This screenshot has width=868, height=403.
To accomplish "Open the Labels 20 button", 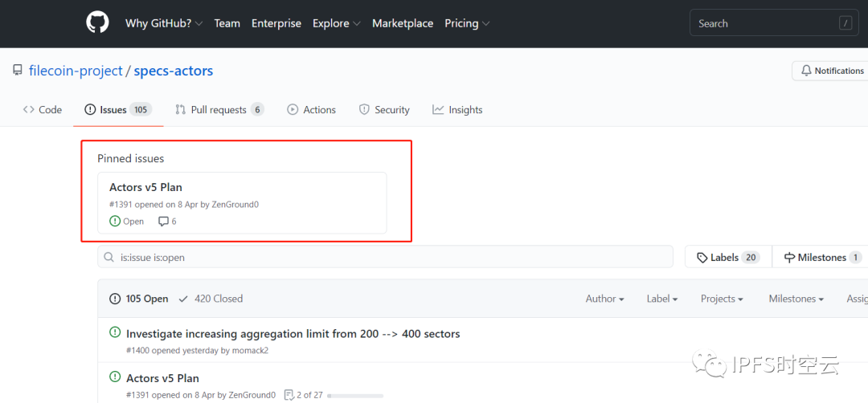I will click(x=728, y=257).
